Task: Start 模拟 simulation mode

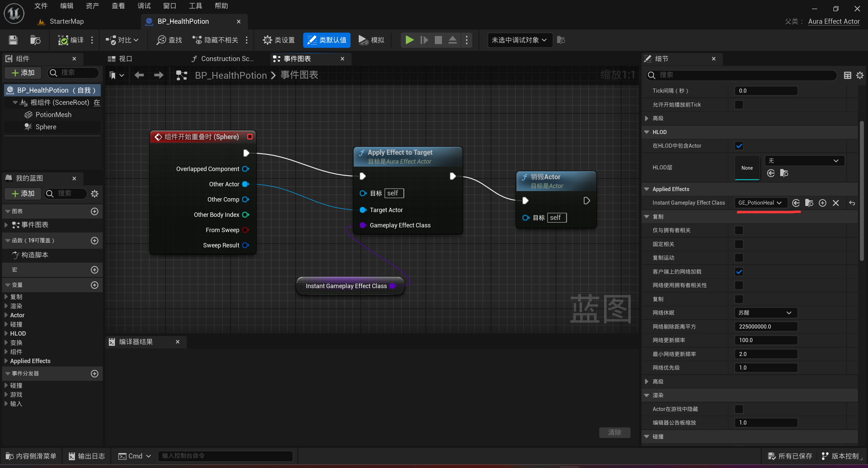Action: click(372, 40)
